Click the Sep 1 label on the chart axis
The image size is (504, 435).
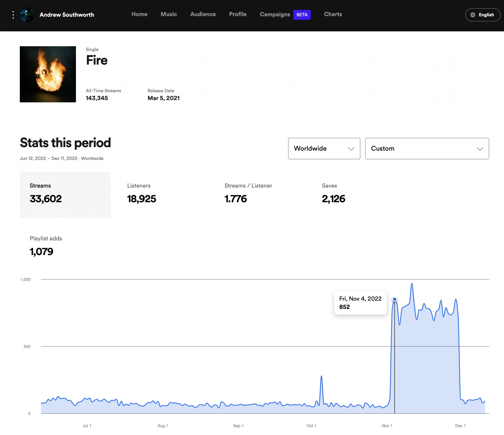pos(238,426)
